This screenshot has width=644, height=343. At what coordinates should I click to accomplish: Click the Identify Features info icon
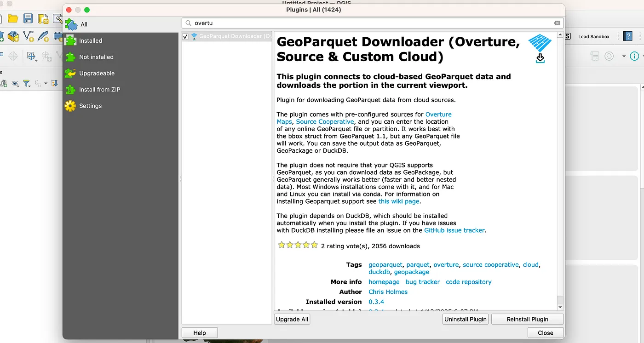point(634,56)
